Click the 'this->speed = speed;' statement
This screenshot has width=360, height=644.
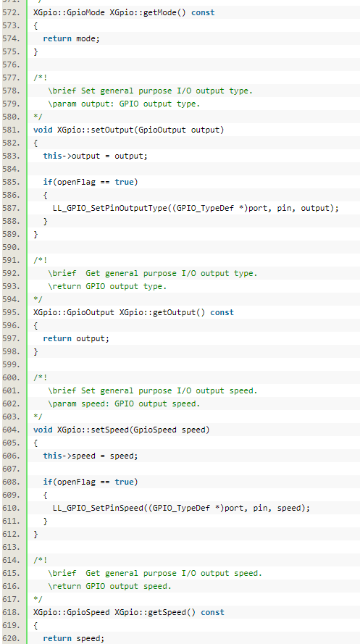coord(91,456)
